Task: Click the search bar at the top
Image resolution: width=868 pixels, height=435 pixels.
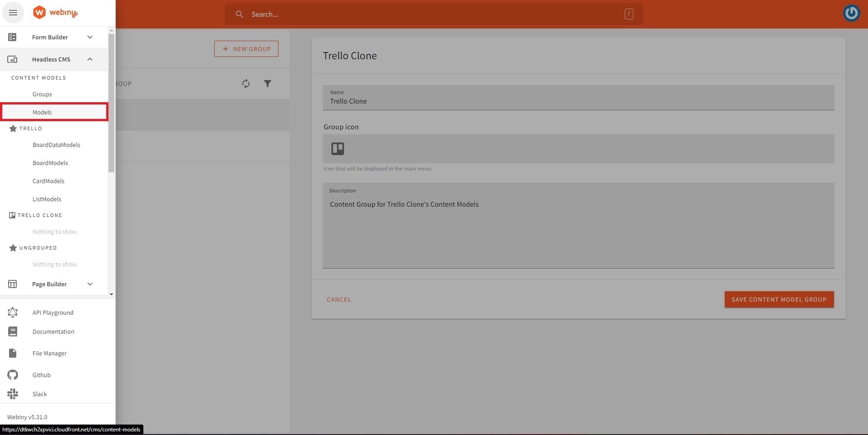Action: pos(434,14)
